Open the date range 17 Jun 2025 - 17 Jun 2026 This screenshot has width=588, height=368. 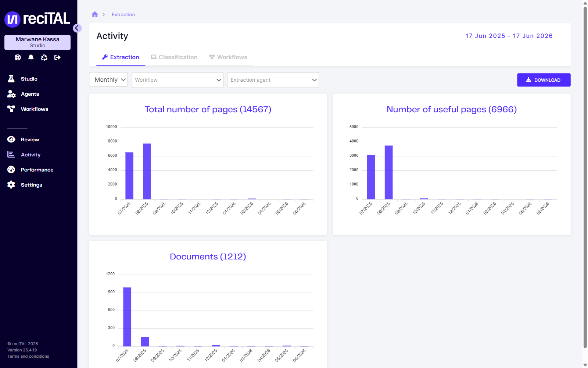pos(509,36)
